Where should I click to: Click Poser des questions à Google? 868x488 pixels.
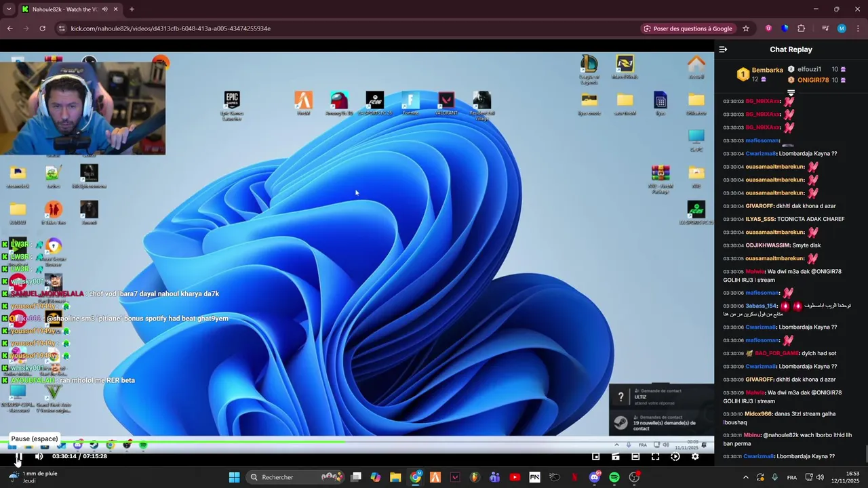point(688,28)
